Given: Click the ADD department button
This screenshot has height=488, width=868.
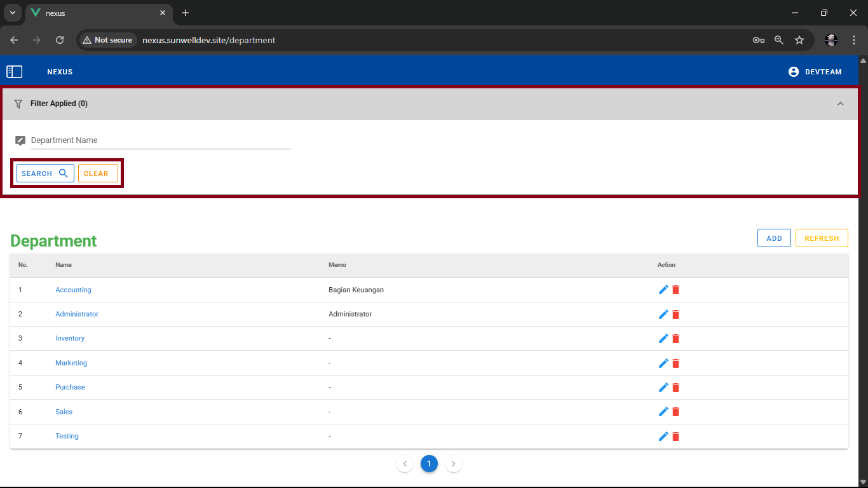Looking at the screenshot, I should (x=774, y=238).
